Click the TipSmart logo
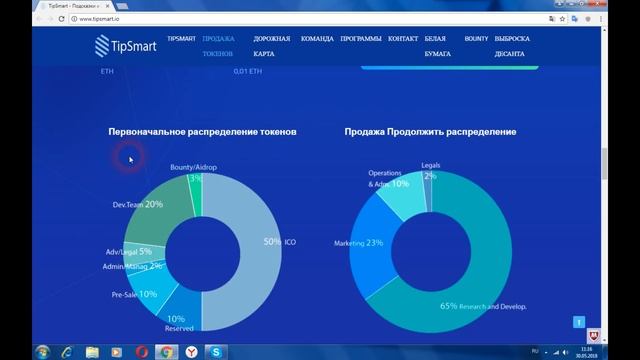The width and height of the screenshot is (640, 360). pyautogui.click(x=126, y=46)
